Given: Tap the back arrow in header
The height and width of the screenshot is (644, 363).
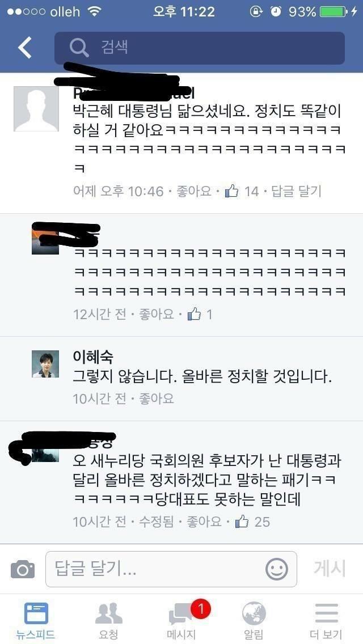Looking at the screenshot, I should pos(24,48).
